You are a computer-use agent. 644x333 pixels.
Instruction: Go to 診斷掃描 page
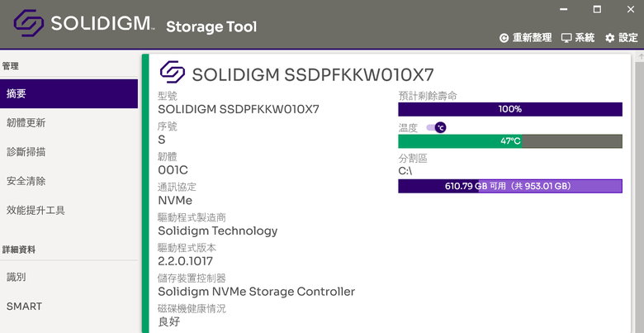(69, 152)
